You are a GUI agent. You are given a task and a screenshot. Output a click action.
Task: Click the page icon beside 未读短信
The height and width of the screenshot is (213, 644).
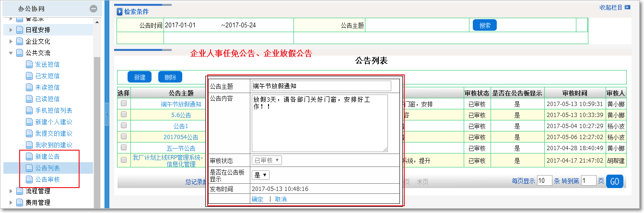coord(29,87)
